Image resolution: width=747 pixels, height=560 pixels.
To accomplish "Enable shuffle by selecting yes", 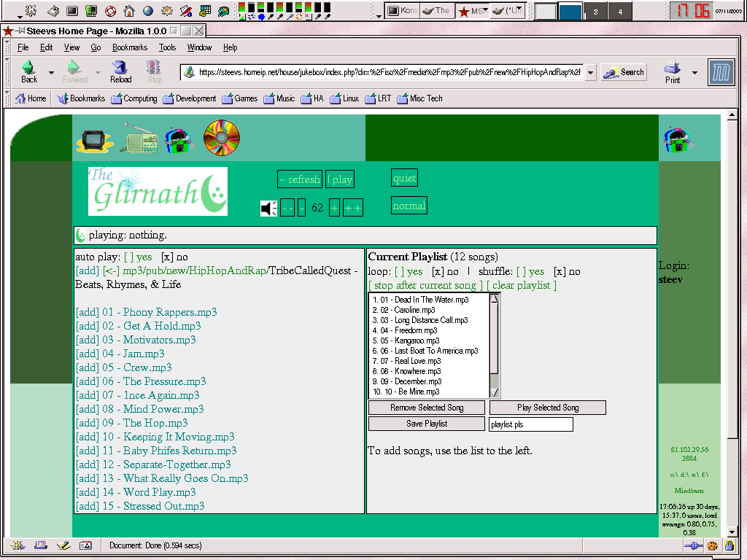I will 530,271.
